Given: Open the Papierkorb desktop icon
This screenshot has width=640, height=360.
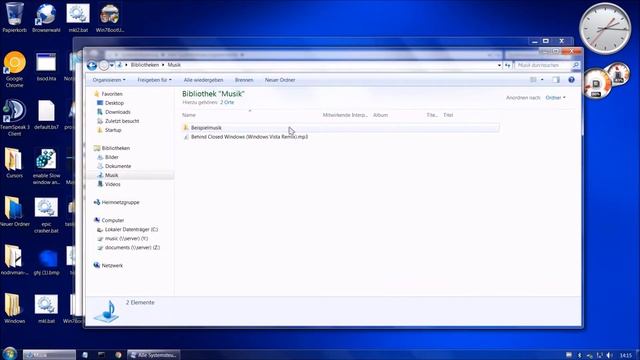Looking at the screenshot, I should click(14, 17).
